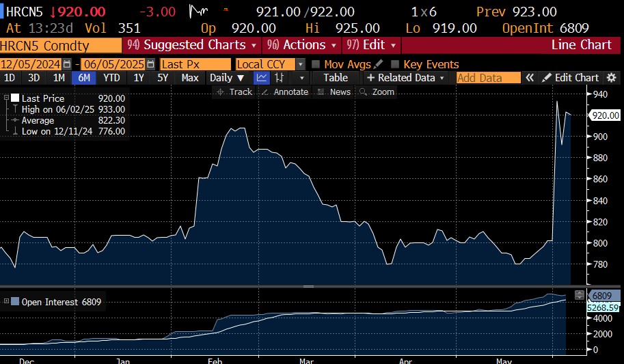Open the start date calendar picker
Viewport: 624px width, 364px height.
66,64
